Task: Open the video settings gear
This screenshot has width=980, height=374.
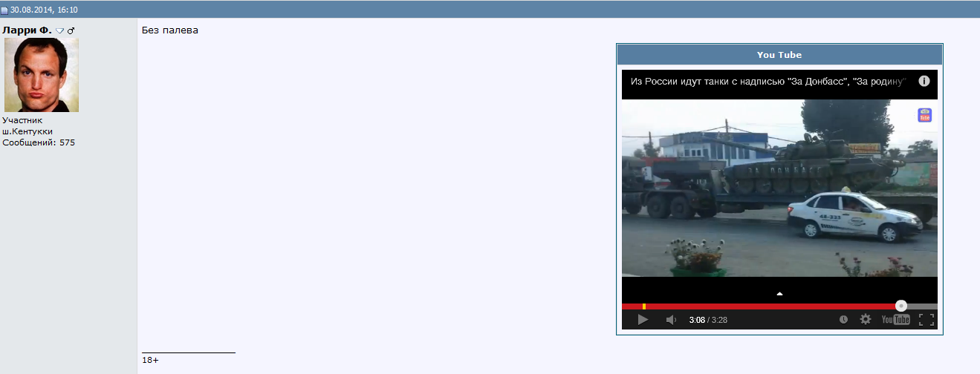Action: 866,319
